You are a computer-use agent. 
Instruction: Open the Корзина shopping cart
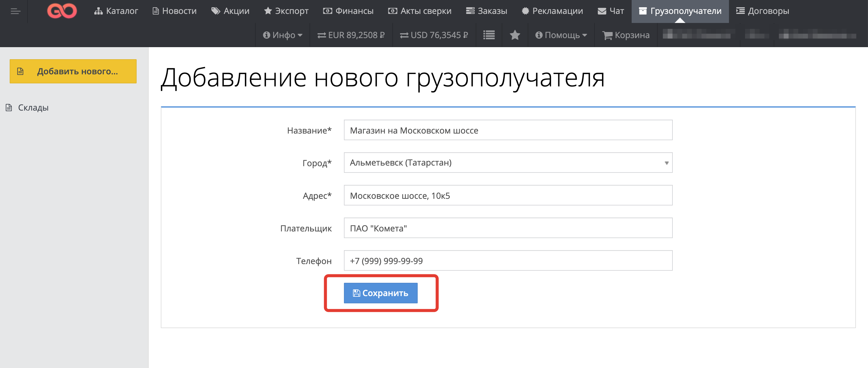click(x=626, y=35)
